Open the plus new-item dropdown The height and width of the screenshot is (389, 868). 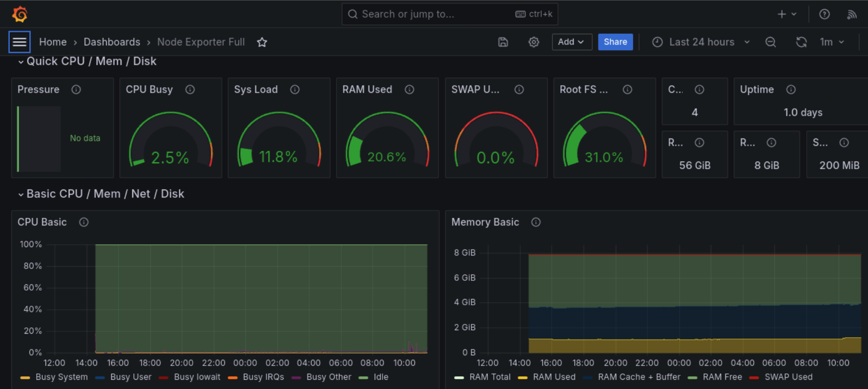click(787, 14)
